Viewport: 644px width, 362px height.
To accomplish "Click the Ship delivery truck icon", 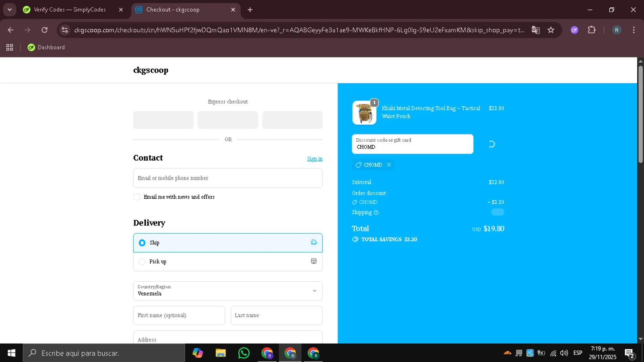I will coord(314,243).
